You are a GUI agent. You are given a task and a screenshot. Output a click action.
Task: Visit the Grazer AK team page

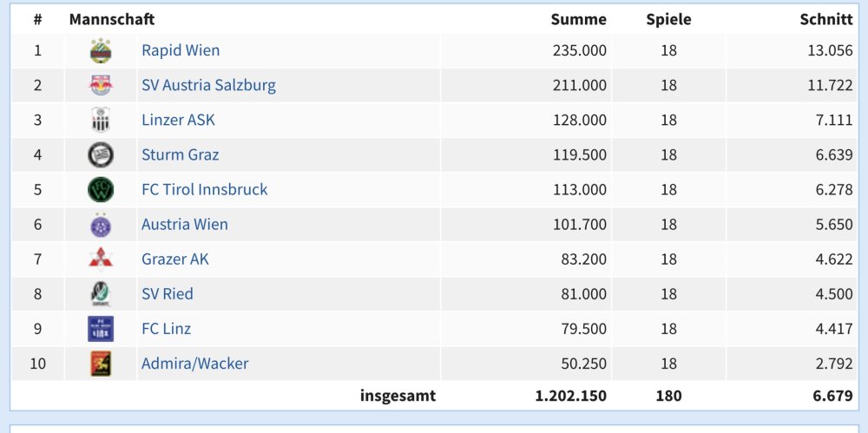click(x=174, y=259)
